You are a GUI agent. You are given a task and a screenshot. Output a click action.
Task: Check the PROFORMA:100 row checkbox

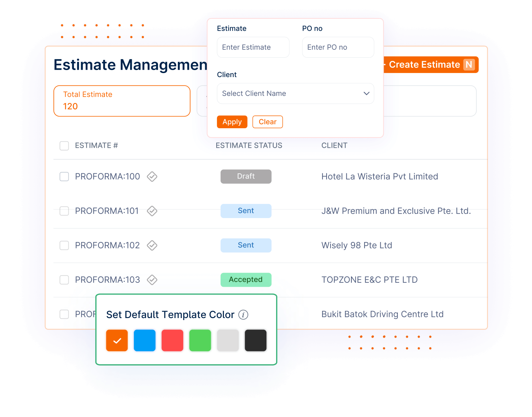(64, 177)
